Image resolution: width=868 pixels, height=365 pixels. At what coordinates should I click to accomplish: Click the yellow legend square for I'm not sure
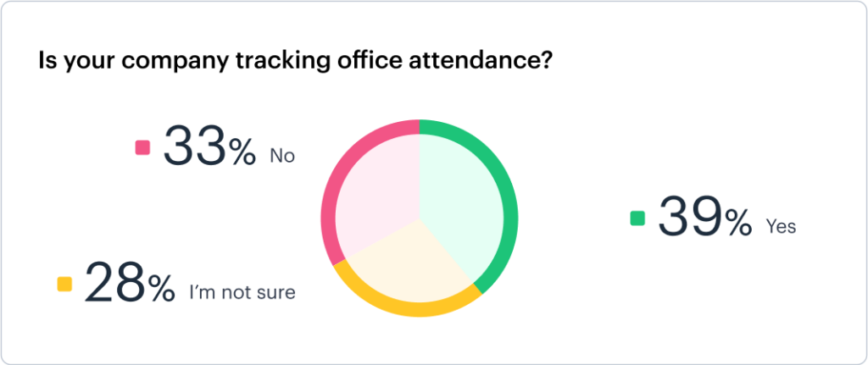64,284
